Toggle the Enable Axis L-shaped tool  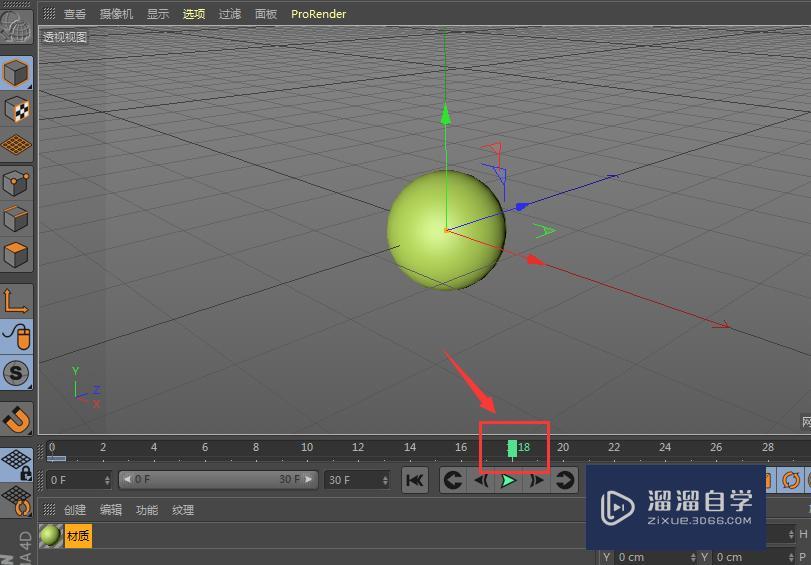[x=16, y=301]
